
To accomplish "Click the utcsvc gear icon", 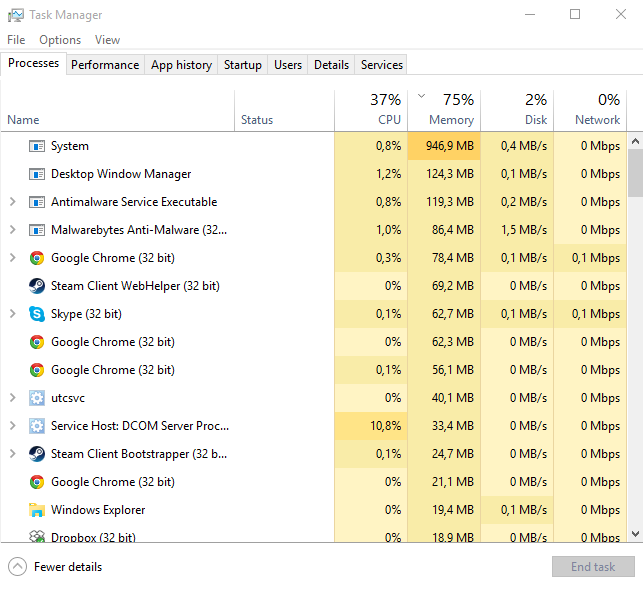I will pyautogui.click(x=37, y=398).
